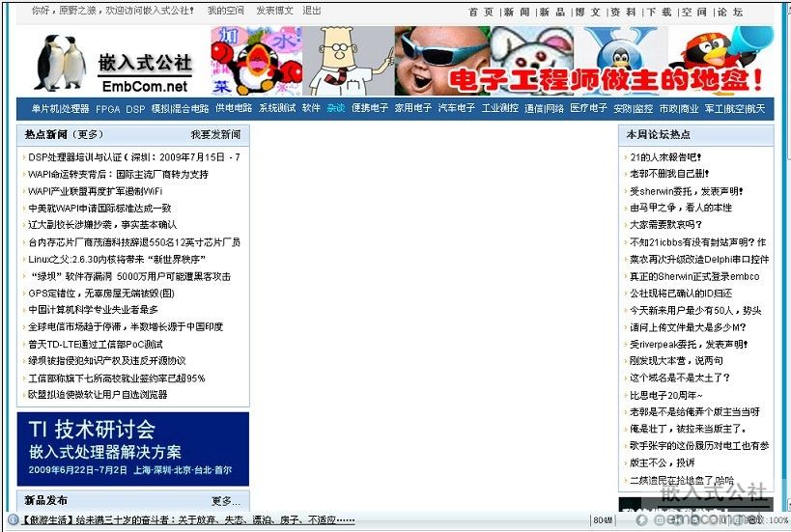Select 单片机|处理器 category in blue bar

tap(60, 108)
